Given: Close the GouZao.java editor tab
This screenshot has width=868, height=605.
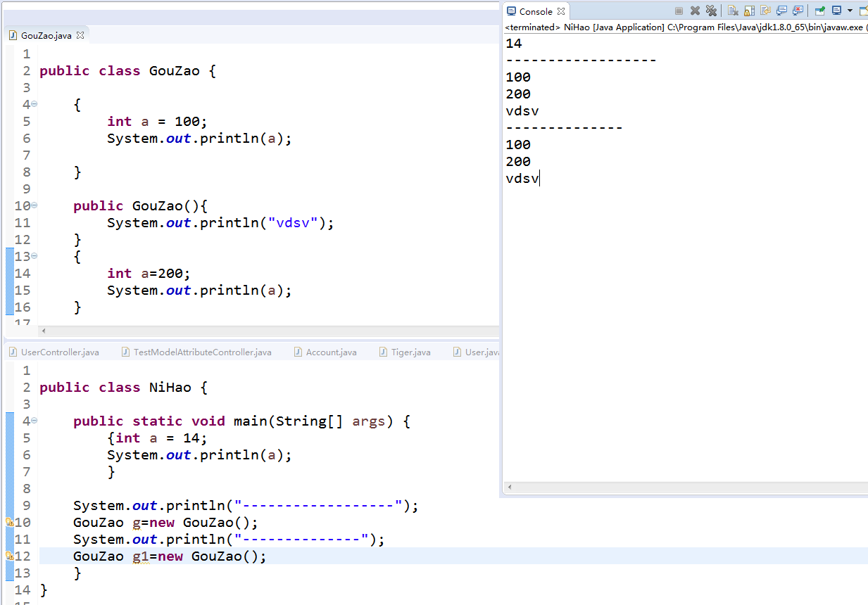Looking at the screenshot, I should pyautogui.click(x=80, y=35).
